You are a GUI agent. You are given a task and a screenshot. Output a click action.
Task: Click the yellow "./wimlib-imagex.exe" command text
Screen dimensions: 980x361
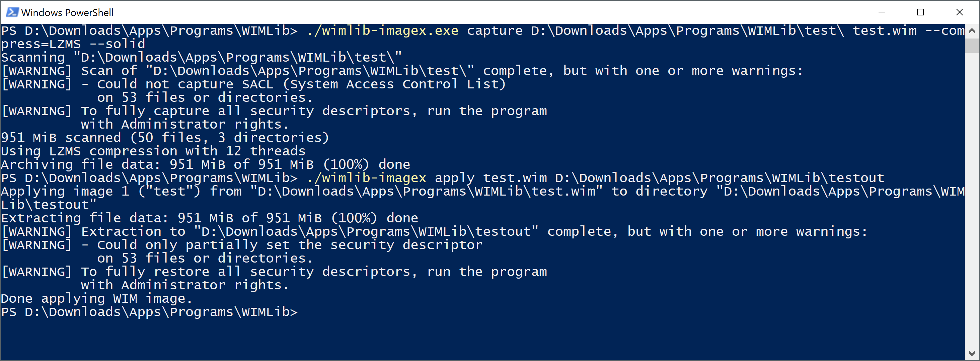coord(382,30)
